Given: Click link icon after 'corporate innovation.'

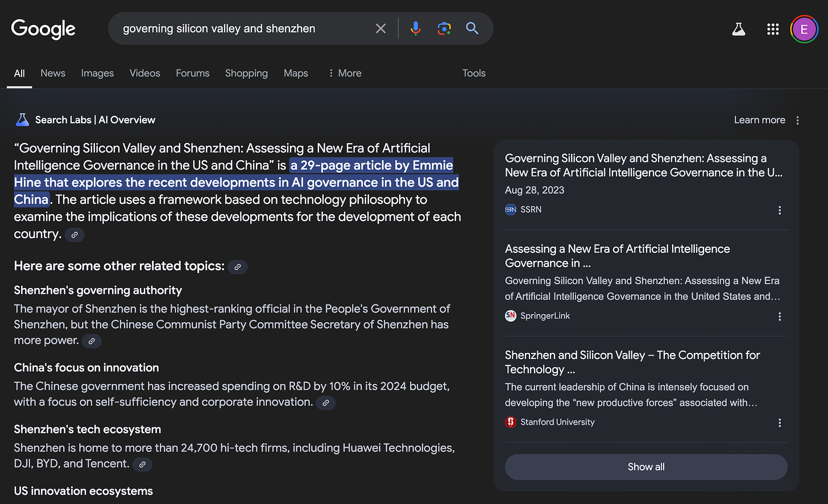Looking at the screenshot, I should point(326,403).
